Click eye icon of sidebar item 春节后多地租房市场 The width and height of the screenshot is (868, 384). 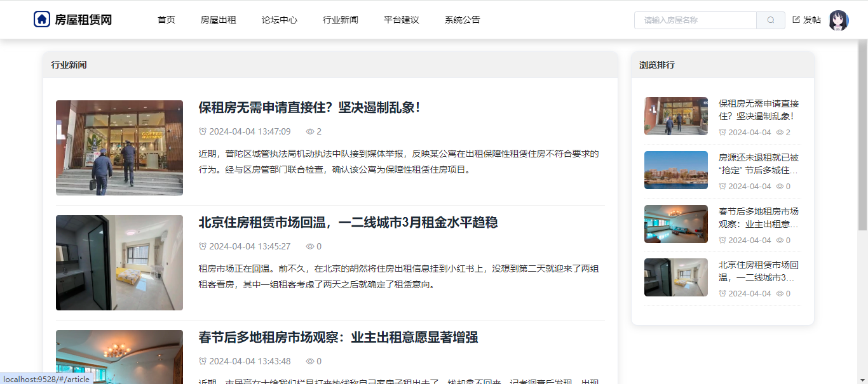pyautogui.click(x=780, y=241)
